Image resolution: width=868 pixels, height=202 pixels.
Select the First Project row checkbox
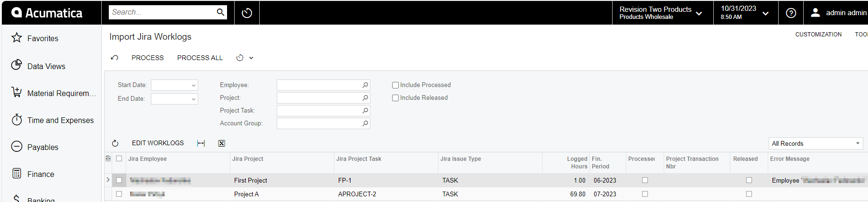(x=119, y=180)
